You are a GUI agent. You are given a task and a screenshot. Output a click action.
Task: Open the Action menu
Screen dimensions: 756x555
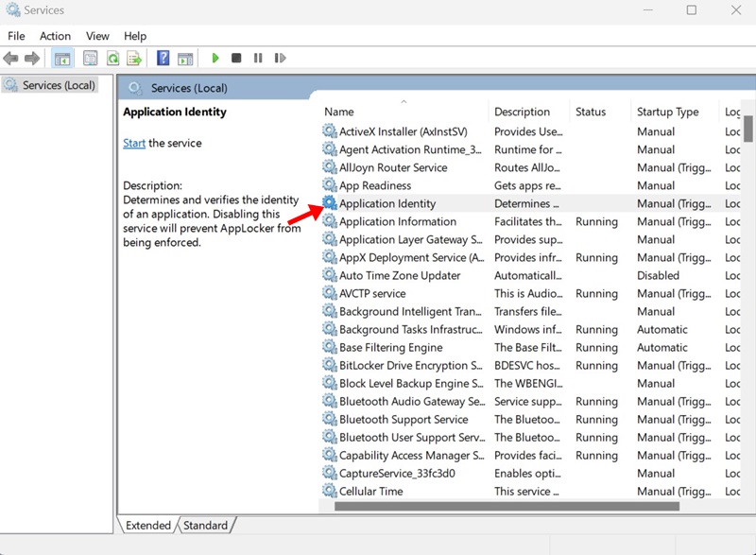pos(55,36)
